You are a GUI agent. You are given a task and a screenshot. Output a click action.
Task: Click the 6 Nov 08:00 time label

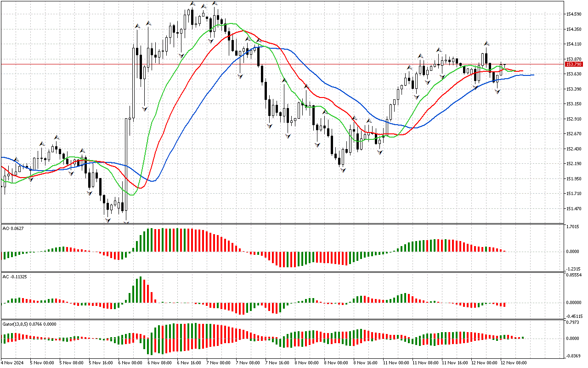click(x=161, y=362)
